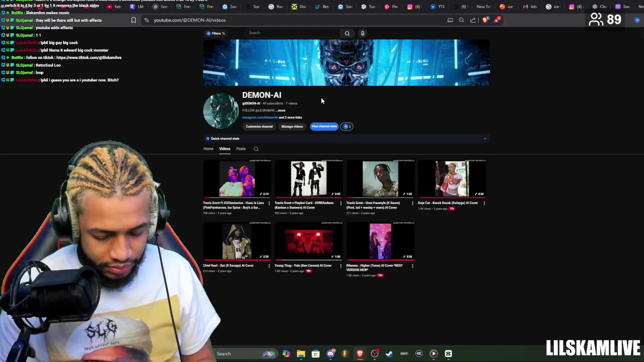The width and height of the screenshot is (644, 362).
Task: Switch to the New Tab browser tab
Action: pyautogui.click(x=484, y=7)
